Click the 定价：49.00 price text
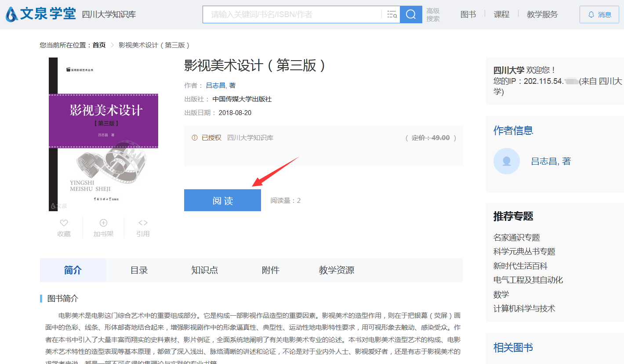The image size is (624, 364). coord(431,138)
